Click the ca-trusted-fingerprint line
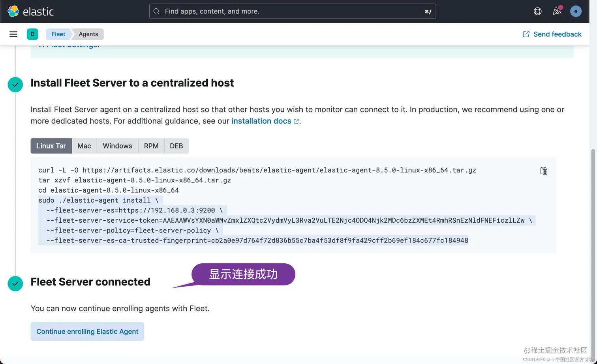 tap(257, 240)
